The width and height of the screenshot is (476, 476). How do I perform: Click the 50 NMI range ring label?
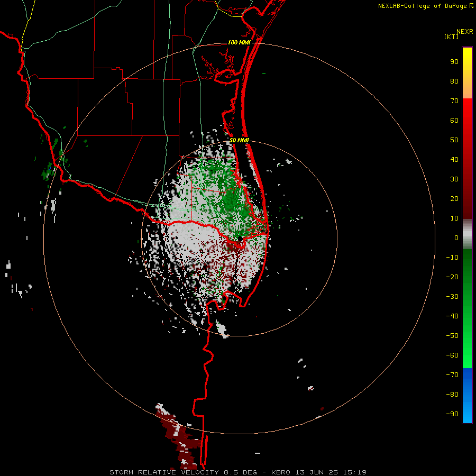tap(239, 140)
